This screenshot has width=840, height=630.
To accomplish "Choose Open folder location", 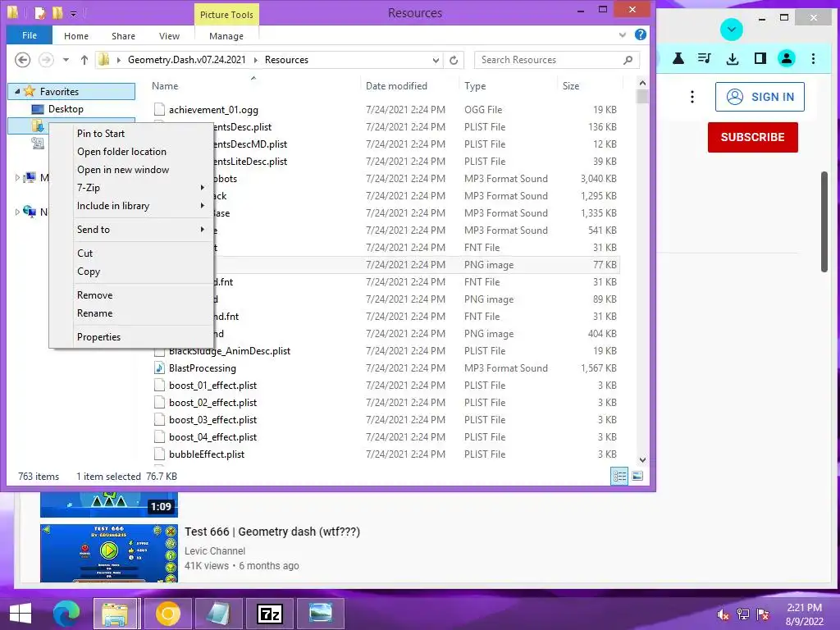I will click(x=121, y=152).
